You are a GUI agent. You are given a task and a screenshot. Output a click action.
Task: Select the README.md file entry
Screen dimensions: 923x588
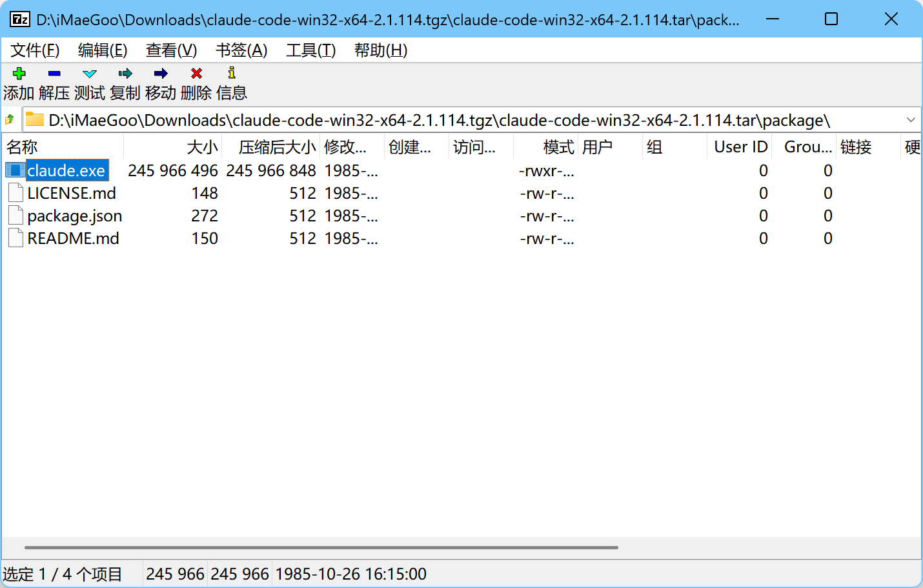73,238
